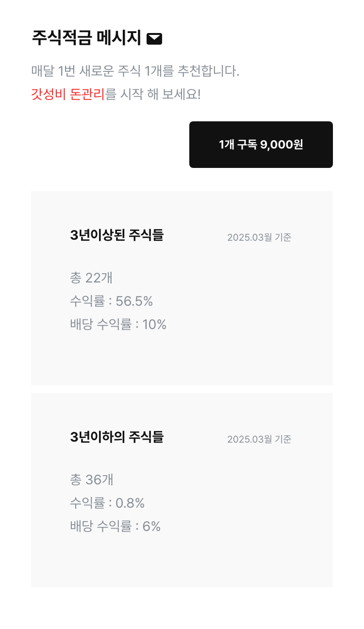Click the 3년이하의 주식들 title
364x629 pixels.
point(117,437)
